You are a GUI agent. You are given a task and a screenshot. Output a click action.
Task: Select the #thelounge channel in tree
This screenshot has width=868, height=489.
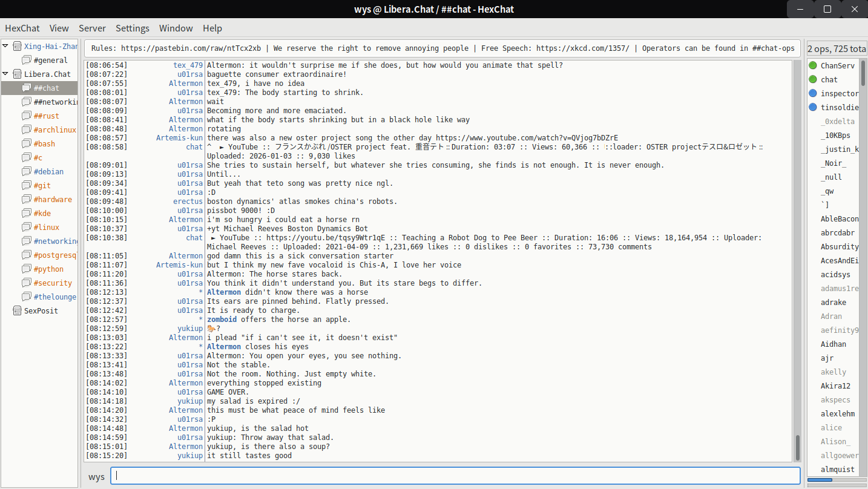pos(54,297)
